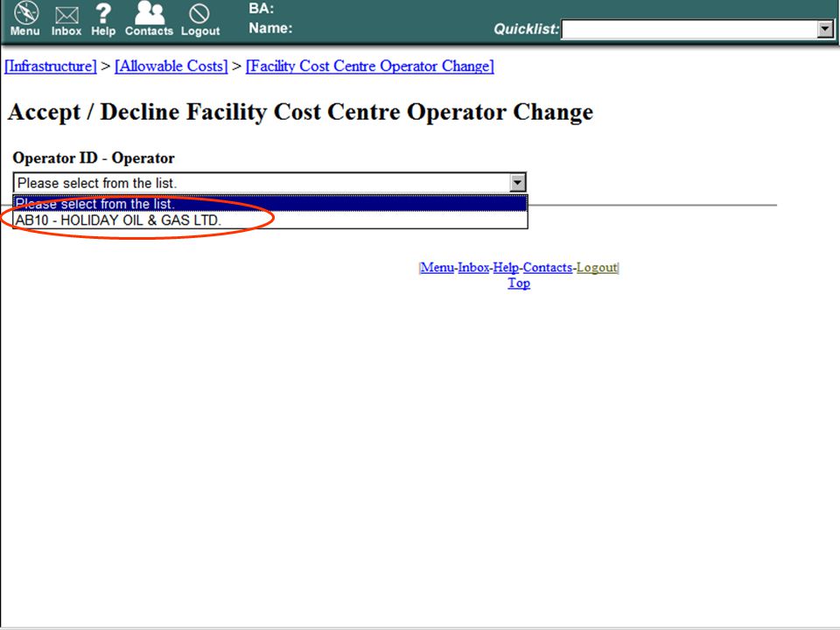Viewport: 840px width, 630px height.
Task: Click the footer Logout link
Action: pyautogui.click(x=597, y=268)
